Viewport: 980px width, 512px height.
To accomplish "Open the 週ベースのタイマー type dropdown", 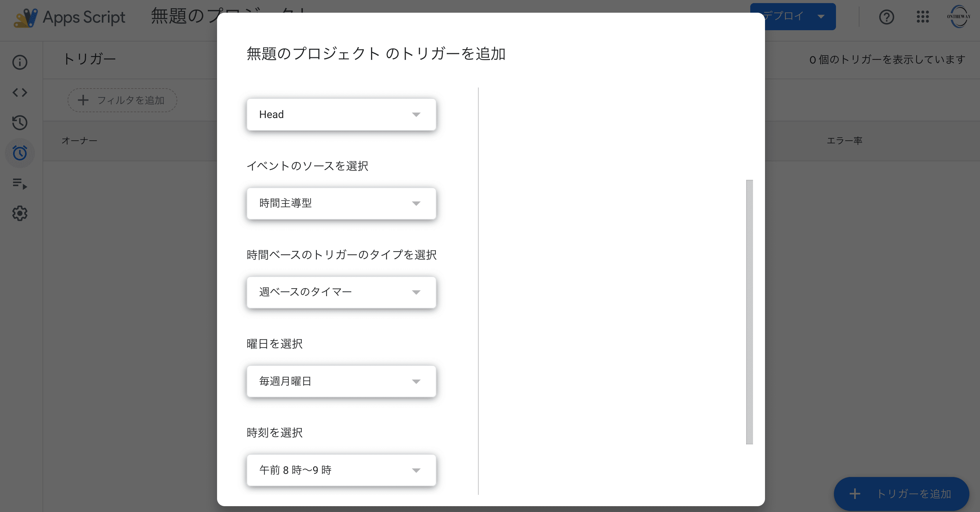I will coord(341,292).
